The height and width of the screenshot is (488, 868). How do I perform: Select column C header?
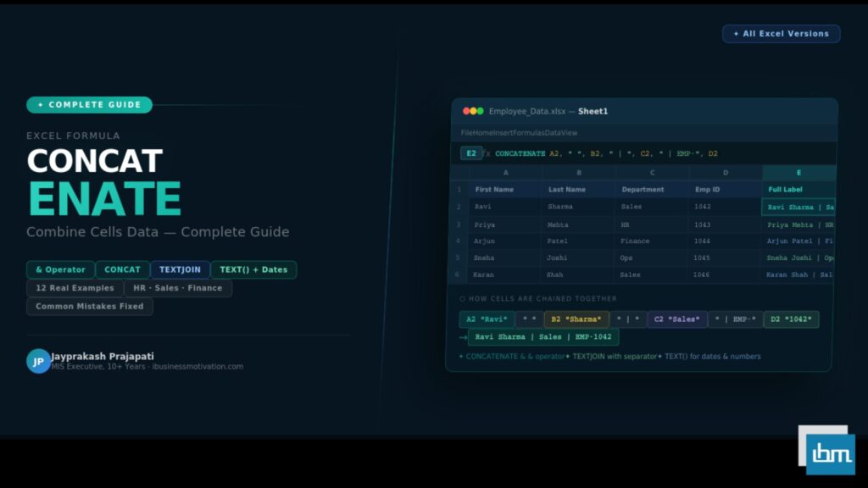(x=652, y=173)
